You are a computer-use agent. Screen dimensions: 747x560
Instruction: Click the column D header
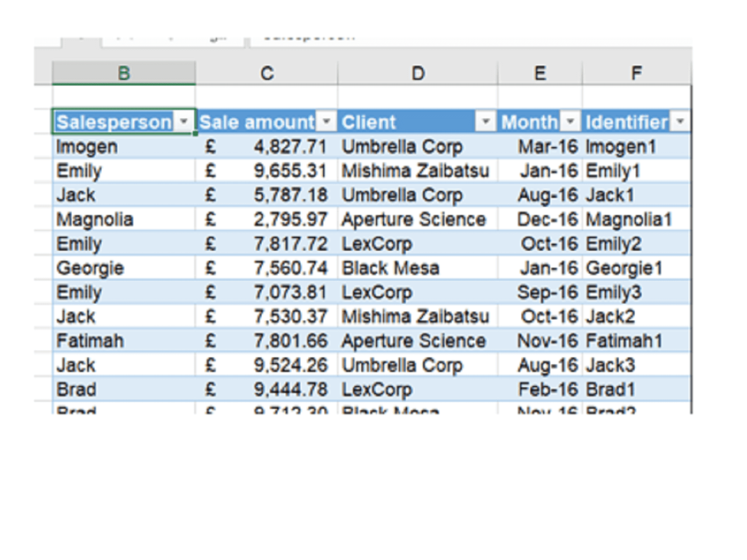417,73
